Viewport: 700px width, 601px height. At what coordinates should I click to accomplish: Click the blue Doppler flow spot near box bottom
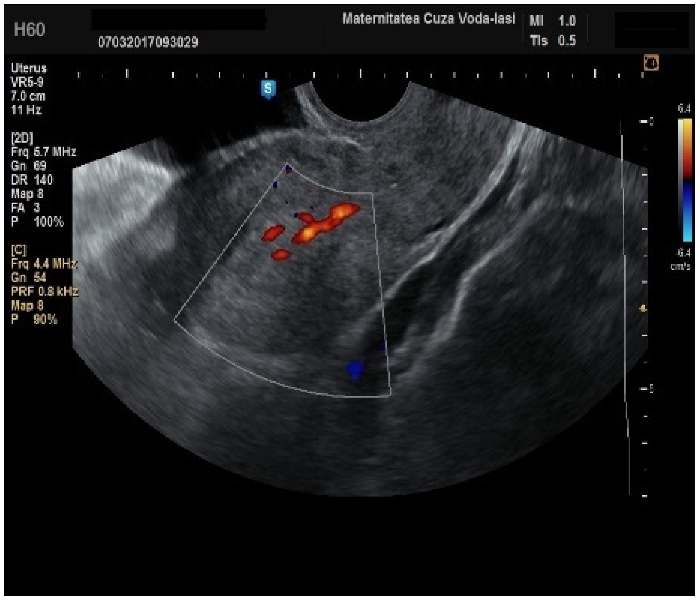pyautogui.click(x=355, y=368)
